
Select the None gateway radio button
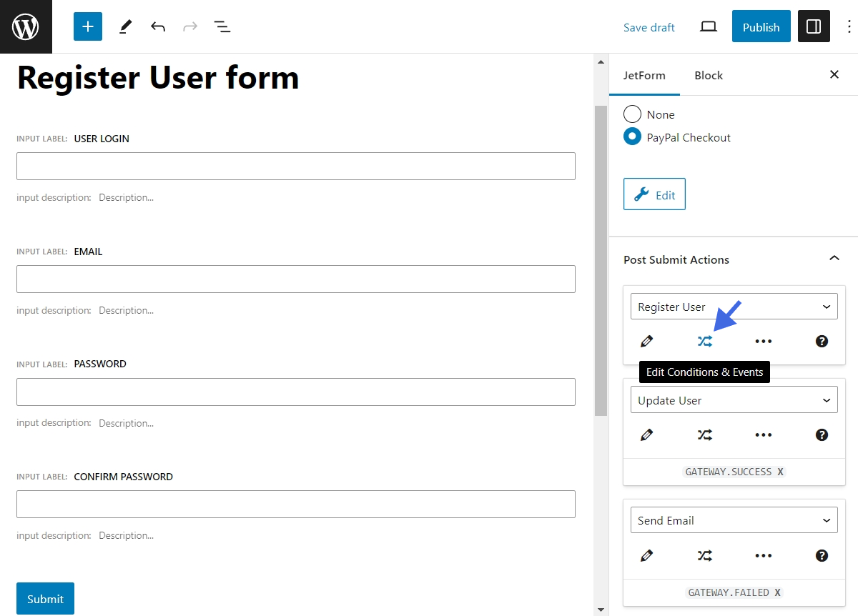(x=632, y=114)
